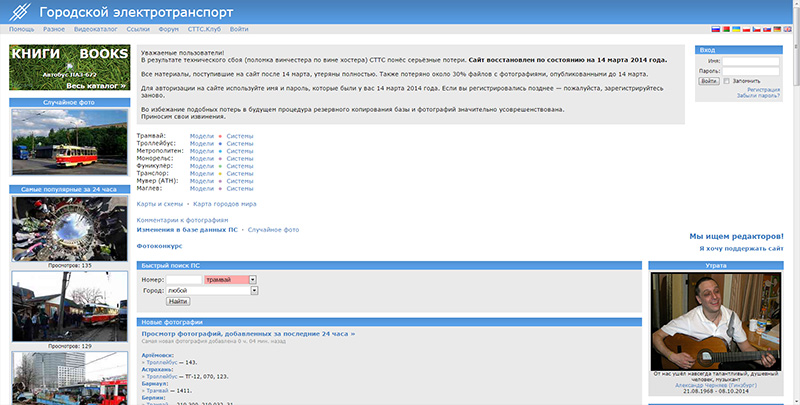Open Системы link for Монорельс
Viewport: 800px width, 405px height.
[x=240, y=159]
